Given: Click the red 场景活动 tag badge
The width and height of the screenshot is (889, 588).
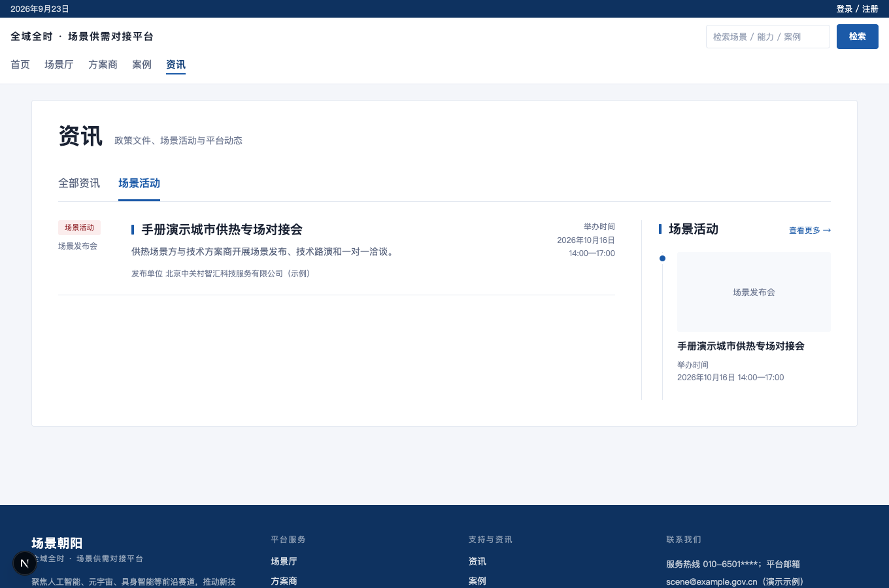Looking at the screenshot, I should point(79,227).
